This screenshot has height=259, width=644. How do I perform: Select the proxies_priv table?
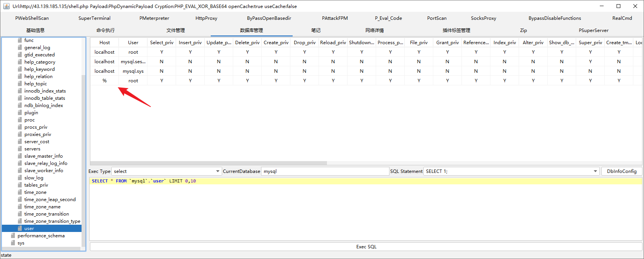tap(38, 134)
